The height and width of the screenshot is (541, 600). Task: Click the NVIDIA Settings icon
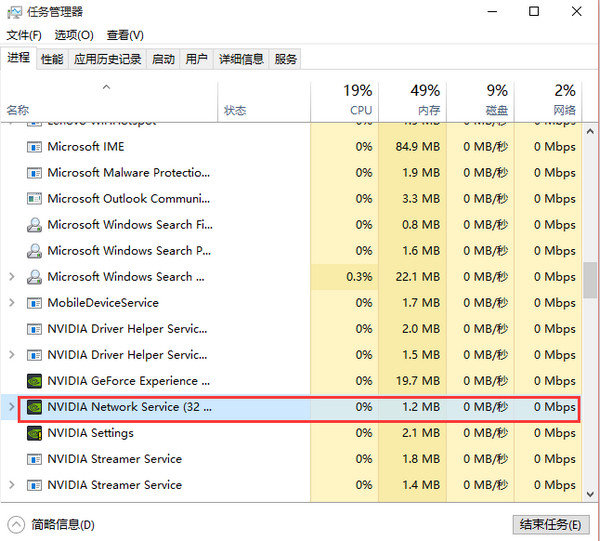tap(34, 433)
